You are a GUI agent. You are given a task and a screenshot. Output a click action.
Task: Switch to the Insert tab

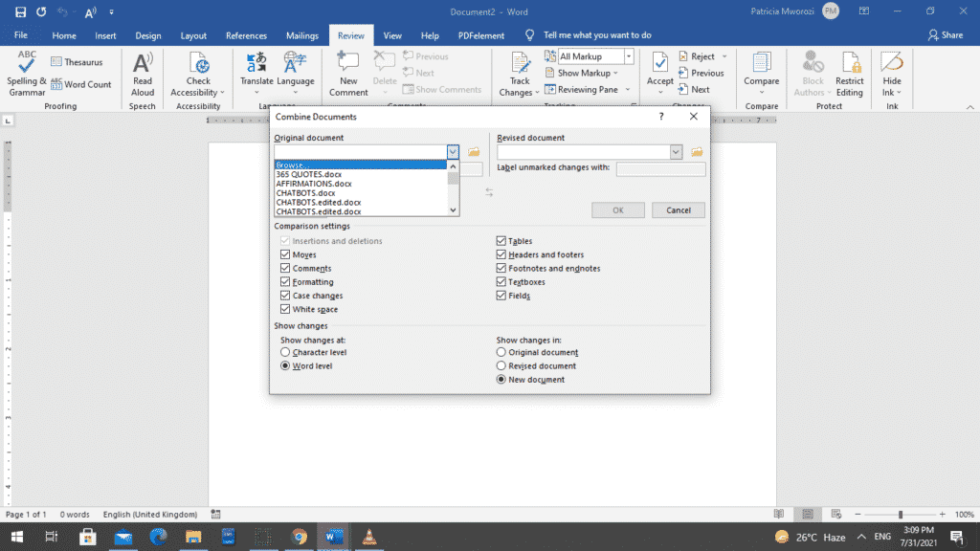tap(105, 35)
